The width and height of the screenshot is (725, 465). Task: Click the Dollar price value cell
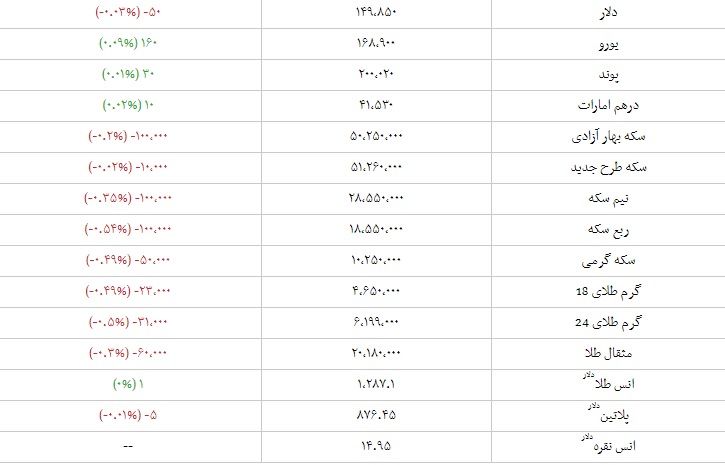(377, 14)
